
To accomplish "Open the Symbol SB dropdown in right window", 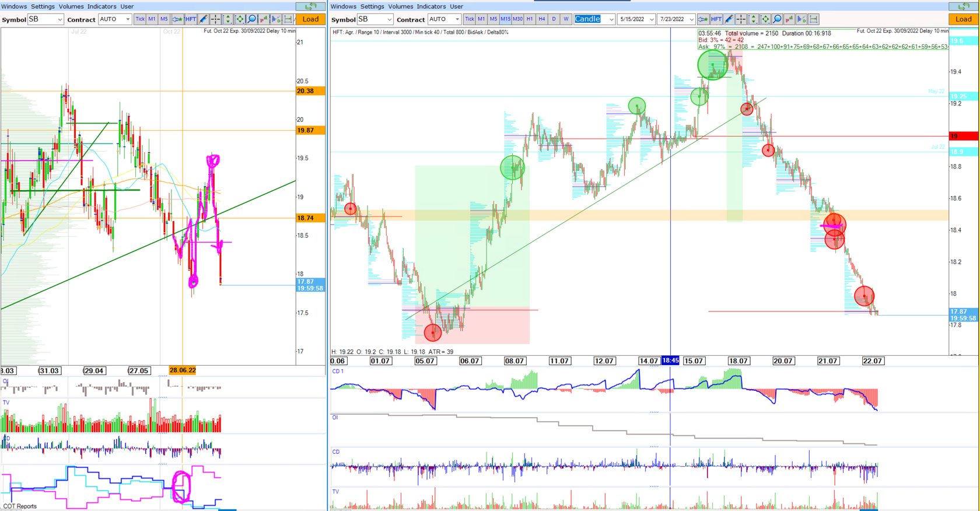I will click(x=375, y=19).
